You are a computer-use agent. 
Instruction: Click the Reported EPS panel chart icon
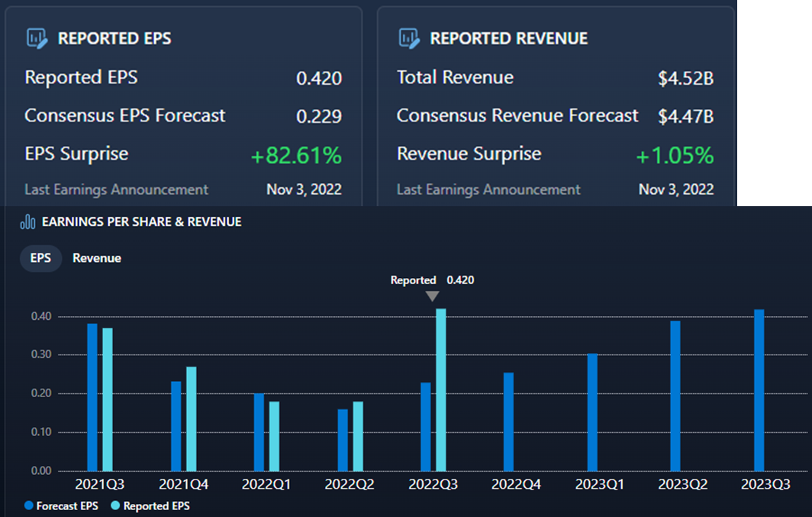click(37, 38)
